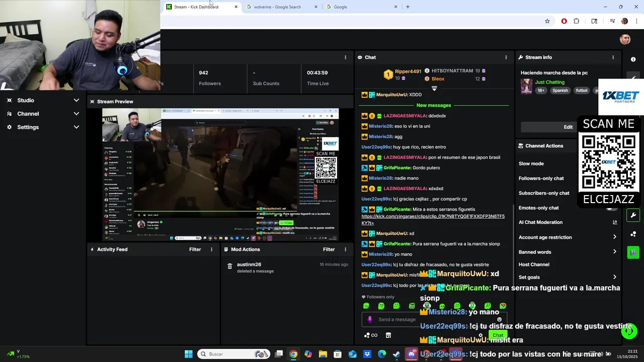Bookmark this page with the star icon
The width and height of the screenshot is (644, 362).
pyautogui.click(x=547, y=21)
